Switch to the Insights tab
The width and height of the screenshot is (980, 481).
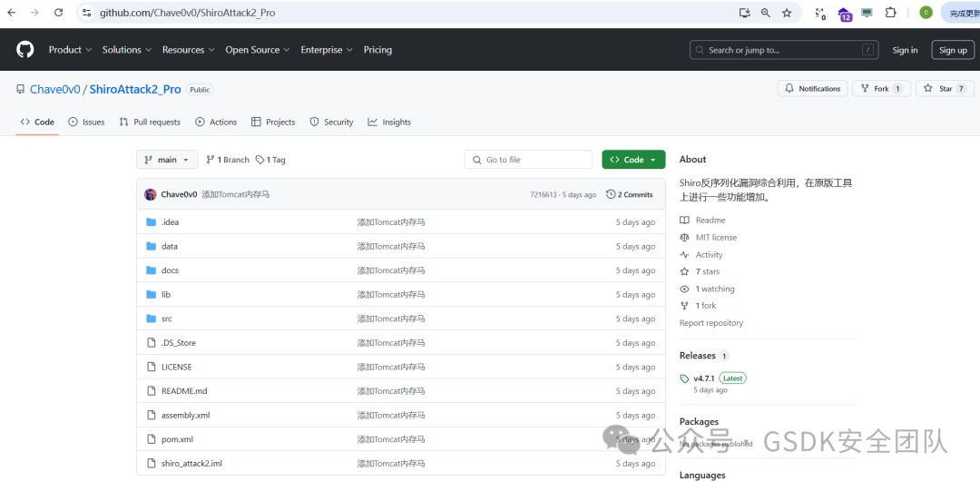389,122
